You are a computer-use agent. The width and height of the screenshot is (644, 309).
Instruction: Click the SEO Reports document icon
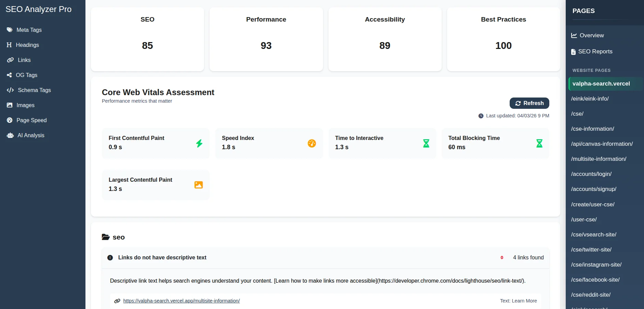(x=573, y=51)
